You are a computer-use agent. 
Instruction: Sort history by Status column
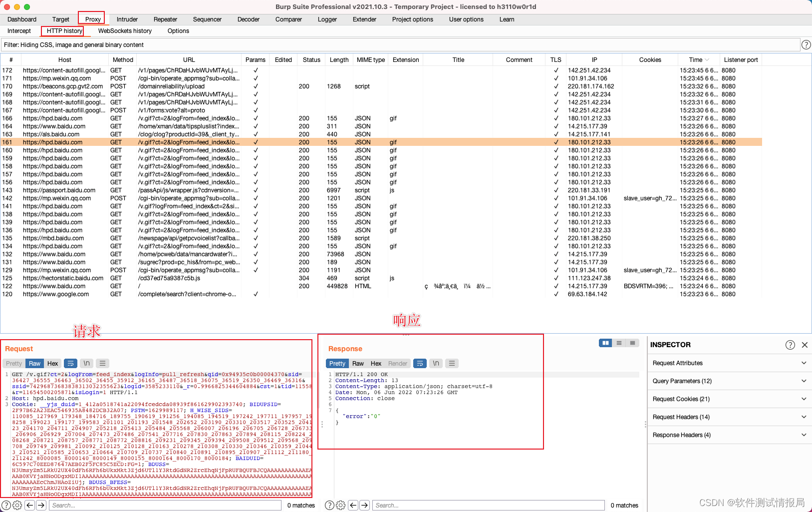311,60
